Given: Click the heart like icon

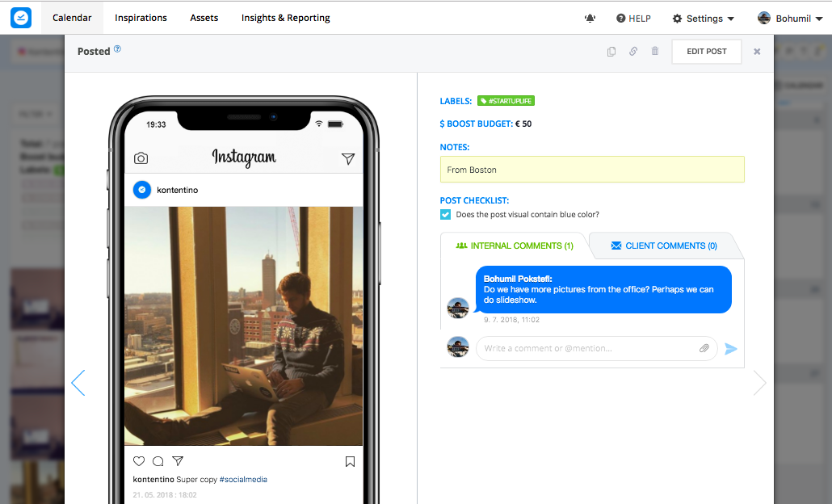Looking at the screenshot, I should click(x=138, y=461).
